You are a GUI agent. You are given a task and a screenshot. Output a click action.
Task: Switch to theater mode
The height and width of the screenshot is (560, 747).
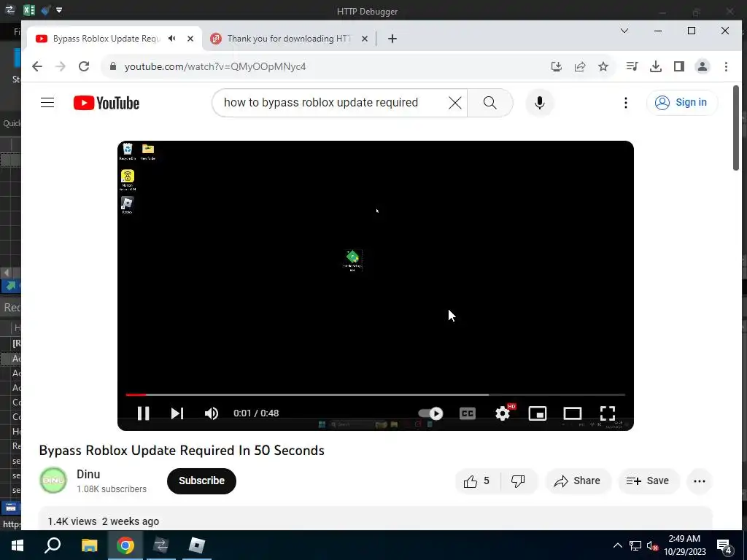point(572,413)
